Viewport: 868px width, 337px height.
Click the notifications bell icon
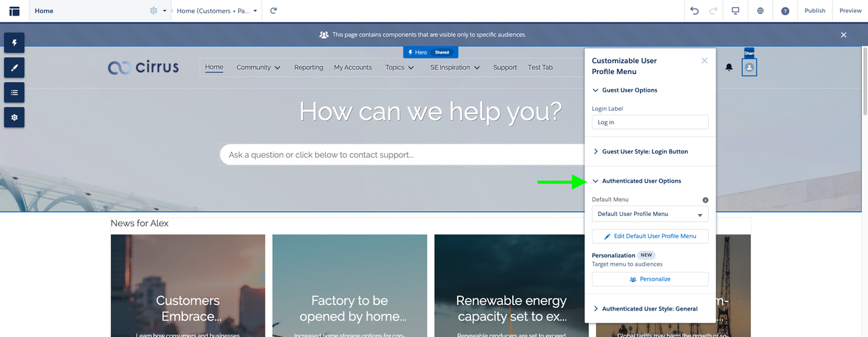coord(729,68)
